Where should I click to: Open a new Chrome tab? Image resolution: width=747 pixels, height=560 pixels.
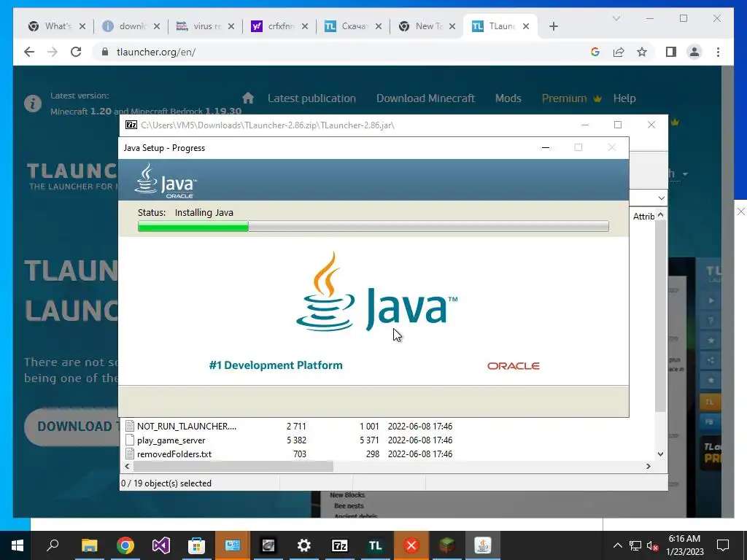point(553,26)
